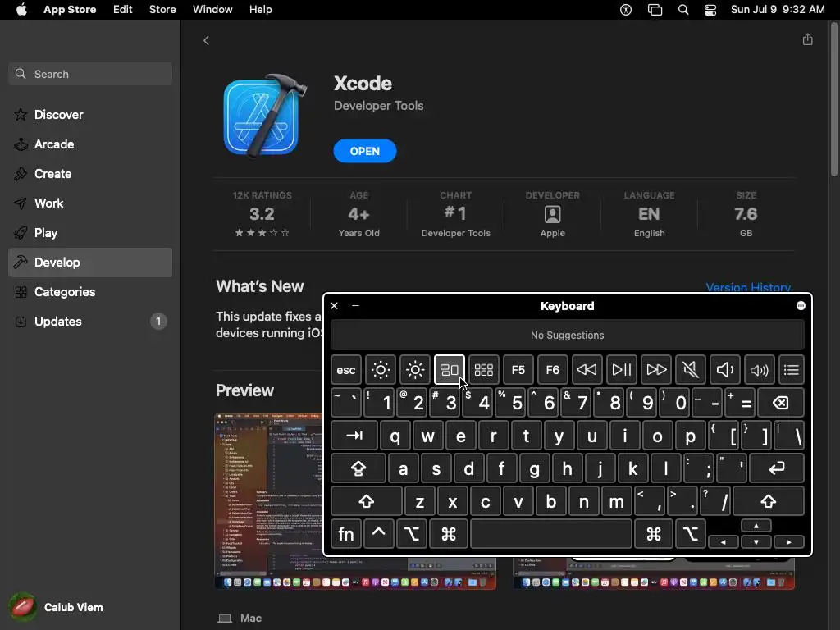Go to the Create section
This screenshot has height=630, width=840.
coord(90,174)
